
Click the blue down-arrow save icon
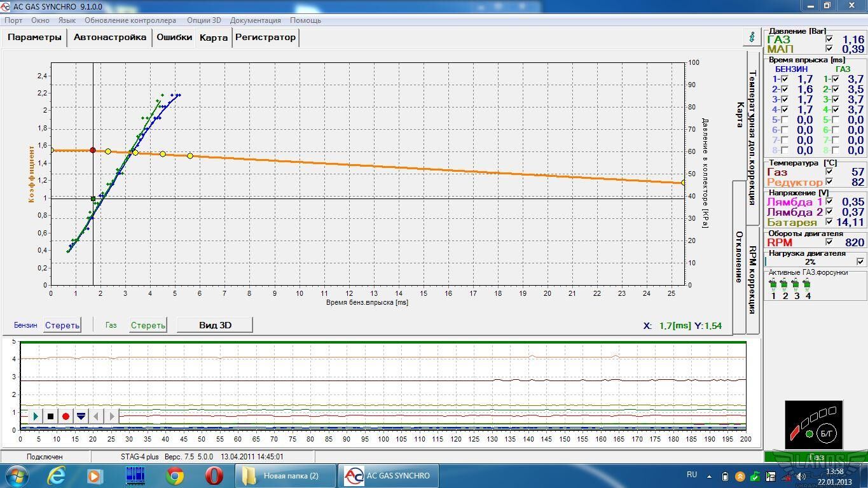[81, 416]
